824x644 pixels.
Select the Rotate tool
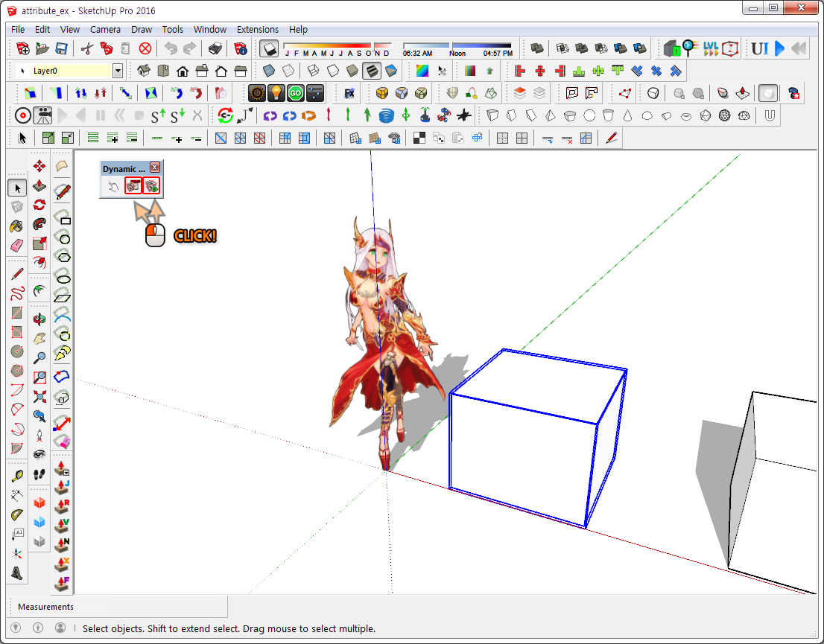coord(39,205)
